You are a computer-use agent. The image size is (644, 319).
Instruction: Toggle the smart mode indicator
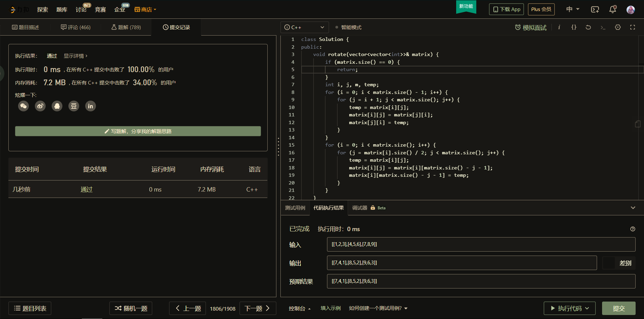pyautogui.click(x=348, y=28)
